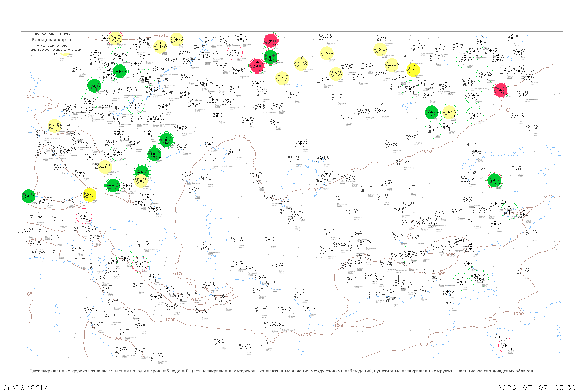Click the bright yellow marker at Щучинск
The width and height of the screenshot is (588, 392).
pos(413,70)
